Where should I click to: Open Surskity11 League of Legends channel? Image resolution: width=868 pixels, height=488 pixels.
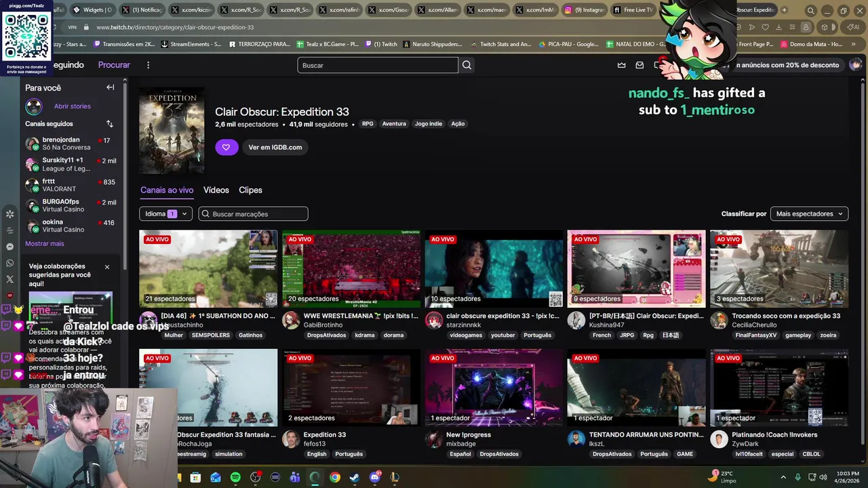pos(71,164)
